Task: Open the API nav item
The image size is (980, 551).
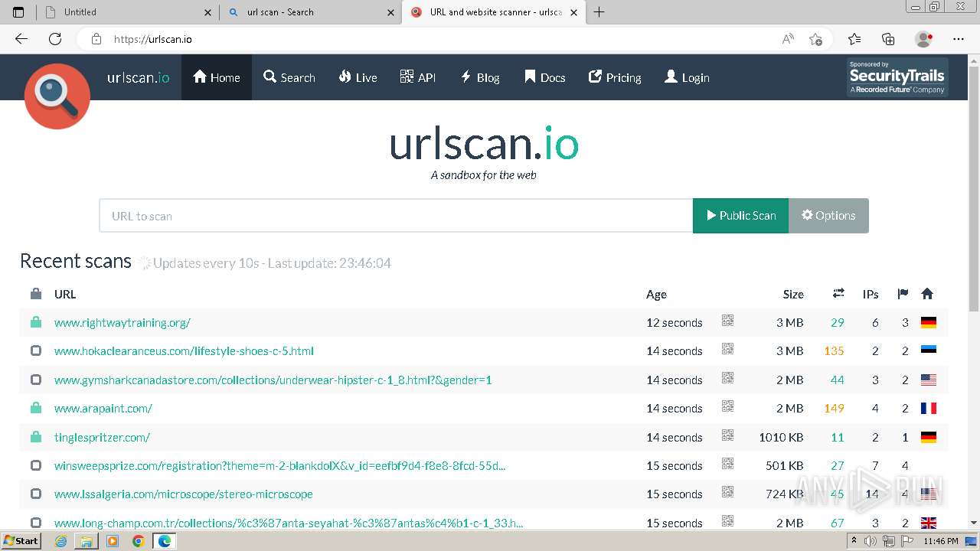Action: click(x=418, y=77)
